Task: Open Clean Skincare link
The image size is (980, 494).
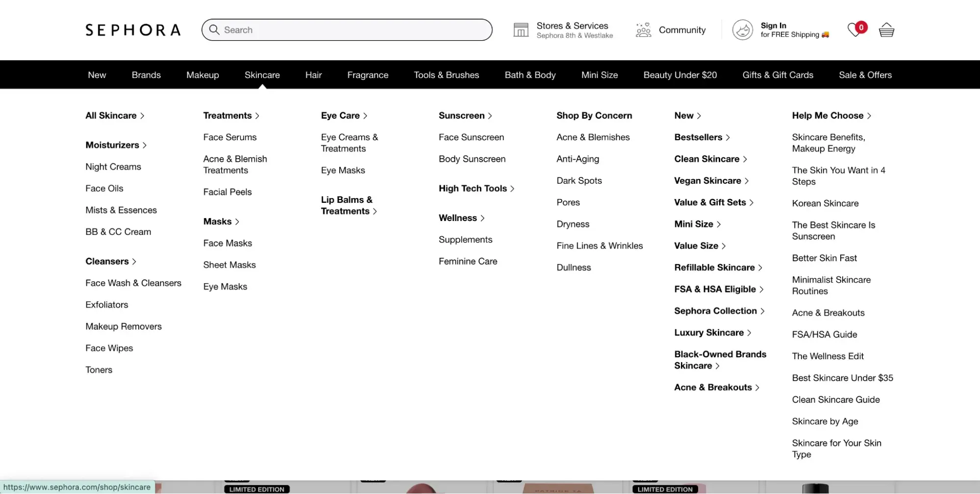Action: click(x=710, y=159)
